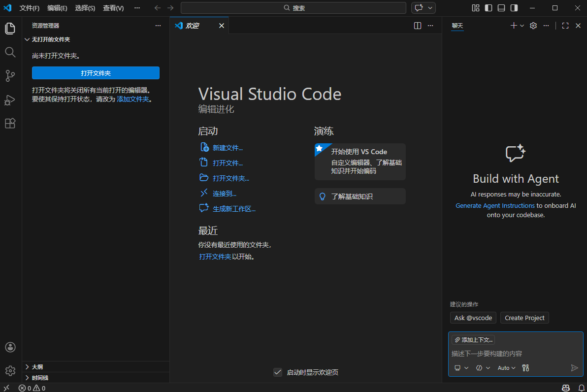Collapse the 无打开的文件夹 section
This screenshot has width=587, height=392.
pos(96,39)
